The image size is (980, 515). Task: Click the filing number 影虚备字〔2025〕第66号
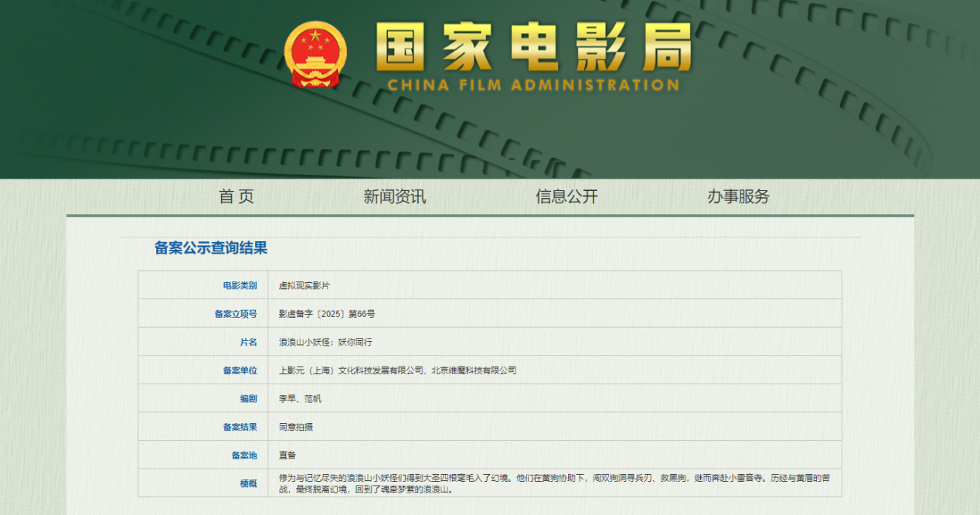pyautogui.click(x=327, y=314)
